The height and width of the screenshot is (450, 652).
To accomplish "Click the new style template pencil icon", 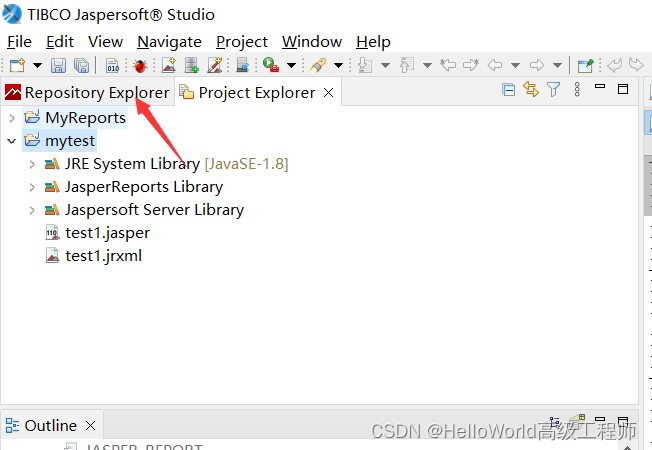I will tap(215, 65).
